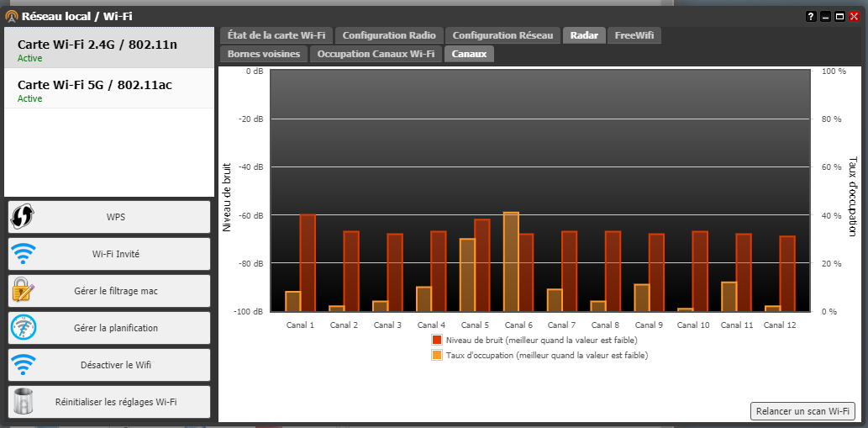This screenshot has width=868, height=428.
Task: Maximize the Réseau local window
Action: tap(839, 17)
